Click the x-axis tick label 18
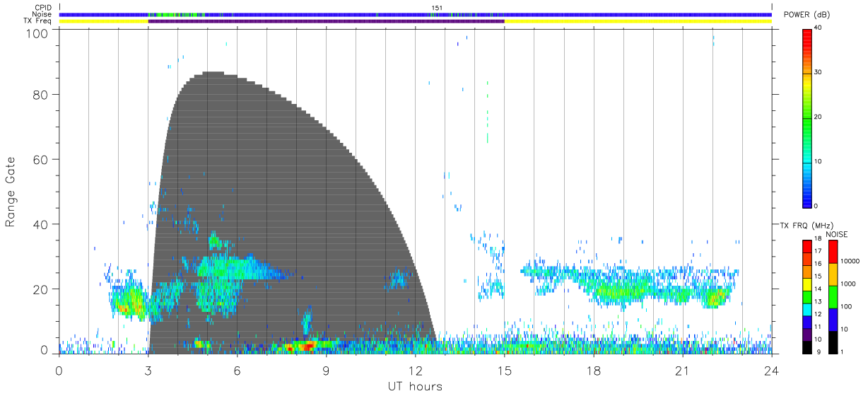 click(x=593, y=371)
